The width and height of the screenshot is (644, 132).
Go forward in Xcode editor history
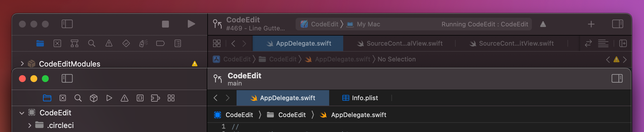tap(244, 43)
